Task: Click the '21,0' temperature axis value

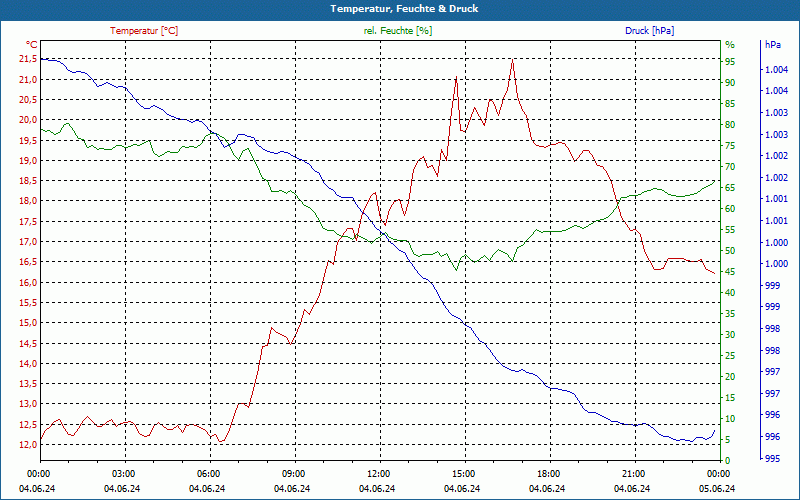Action: pos(28,80)
